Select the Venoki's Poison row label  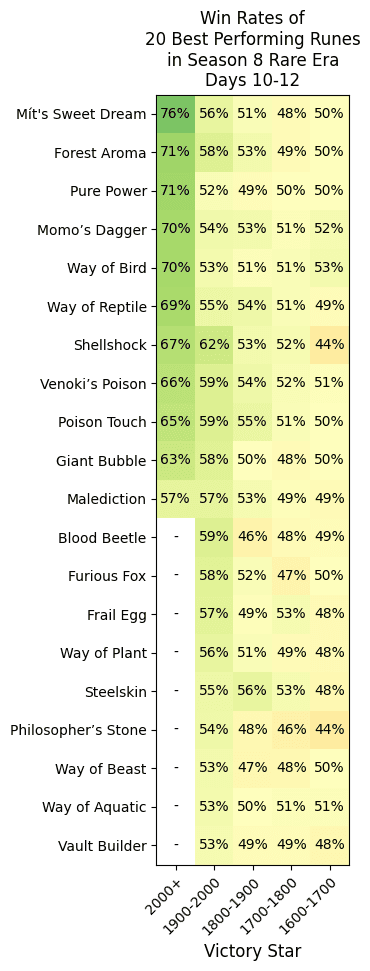pos(99,383)
